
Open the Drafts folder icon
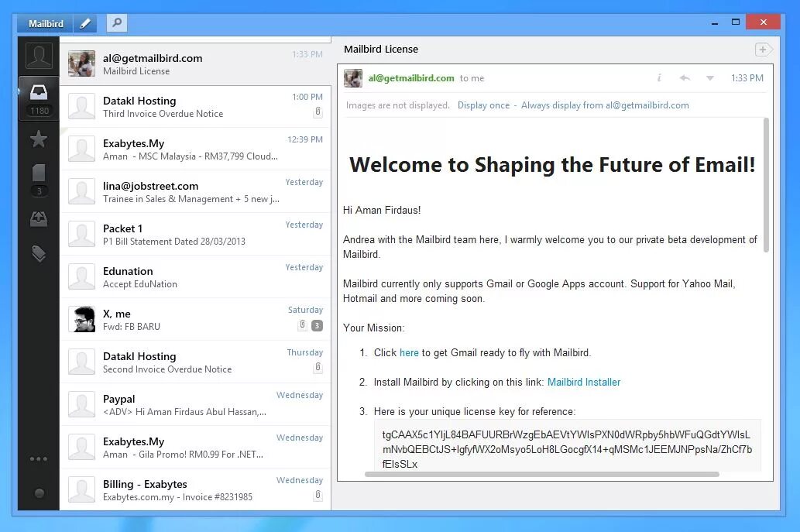[x=39, y=173]
